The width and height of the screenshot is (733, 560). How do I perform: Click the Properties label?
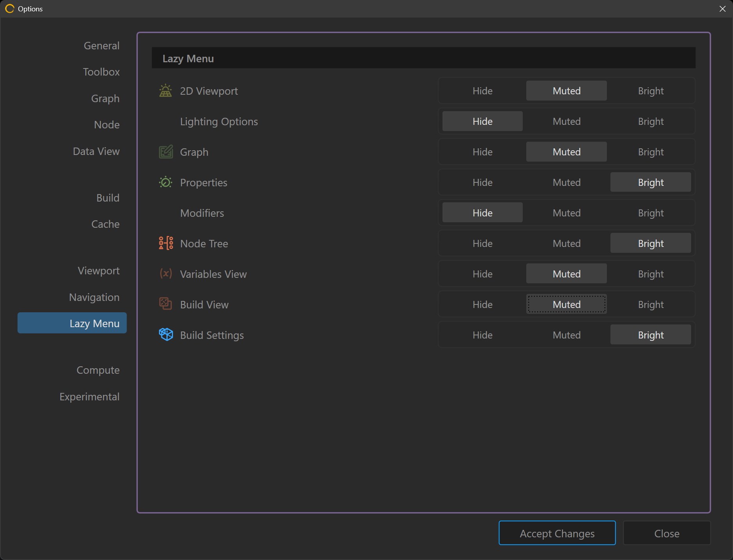click(204, 182)
